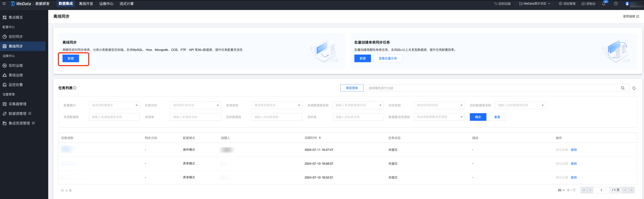The width and height of the screenshot is (644, 199).
Task: Open 控制台 in top bar
Action: click(x=588, y=4)
